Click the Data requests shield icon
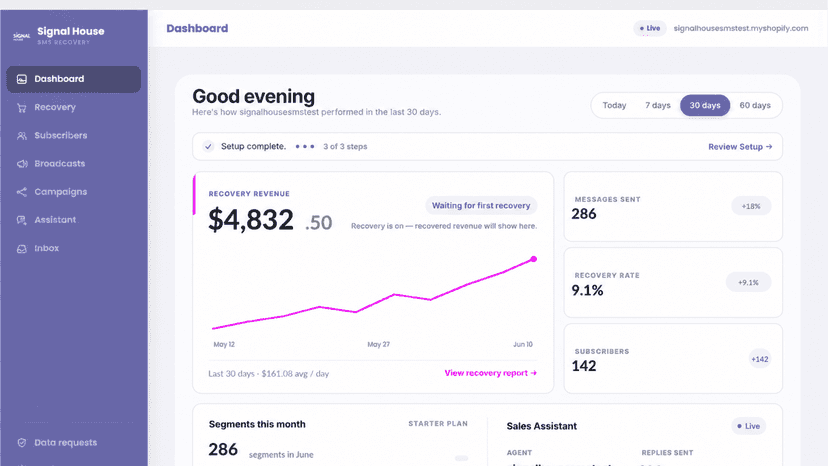 [22, 443]
